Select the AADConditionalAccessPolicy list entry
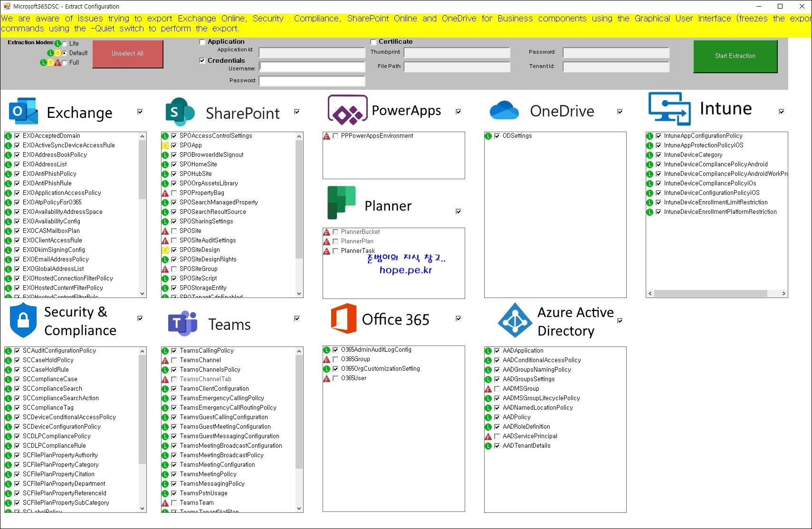This screenshot has width=812, height=529. pos(542,360)
